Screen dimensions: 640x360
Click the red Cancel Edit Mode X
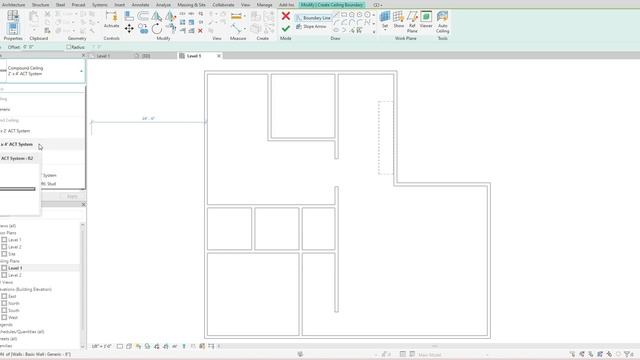pyautogui.click(x=286, y=16)
